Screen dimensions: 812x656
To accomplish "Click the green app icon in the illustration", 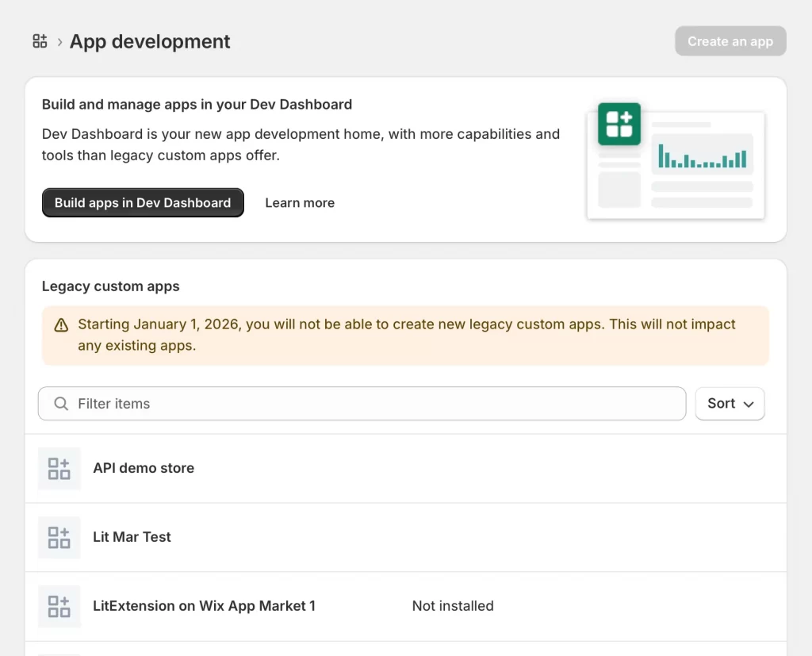I will (x=619, y=125).
